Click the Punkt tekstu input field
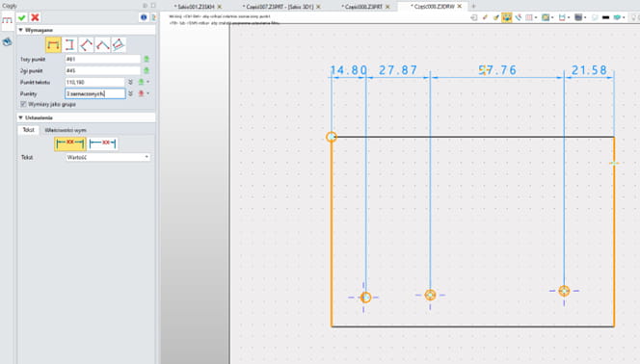 coord(94,82)
